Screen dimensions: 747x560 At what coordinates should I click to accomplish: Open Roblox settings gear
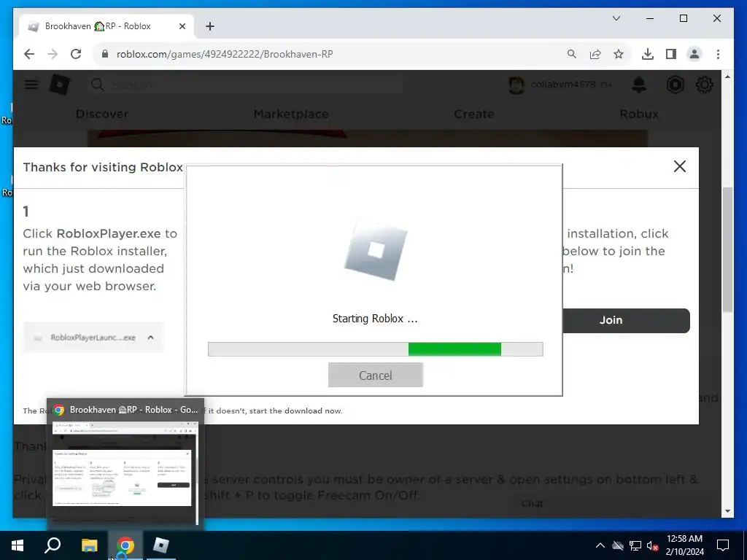click(x=705, y=85)
